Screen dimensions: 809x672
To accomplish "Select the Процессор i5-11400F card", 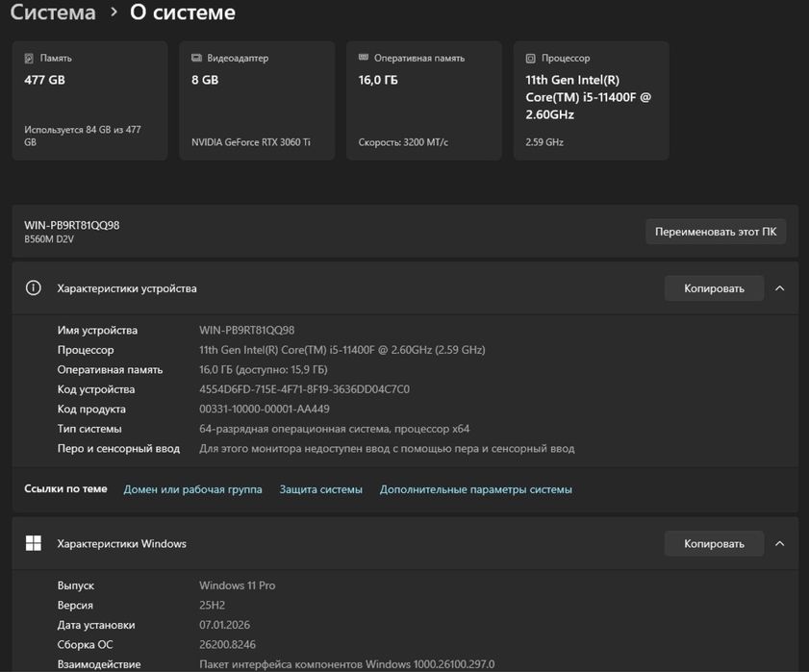I will [591, 101].
